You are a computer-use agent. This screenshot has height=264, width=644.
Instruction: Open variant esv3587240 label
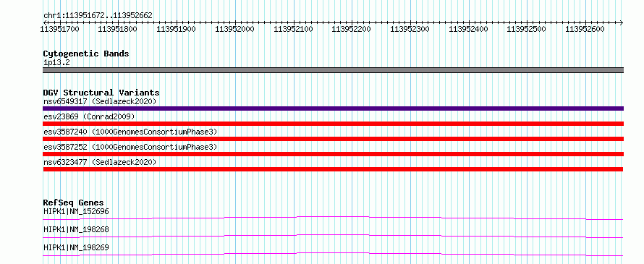(130, 132)
